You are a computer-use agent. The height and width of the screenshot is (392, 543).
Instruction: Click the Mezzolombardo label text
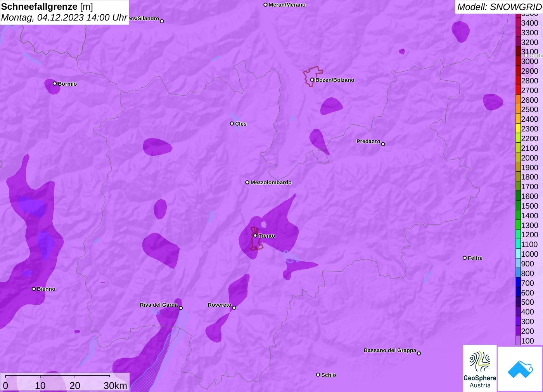[x=271, y=182]
